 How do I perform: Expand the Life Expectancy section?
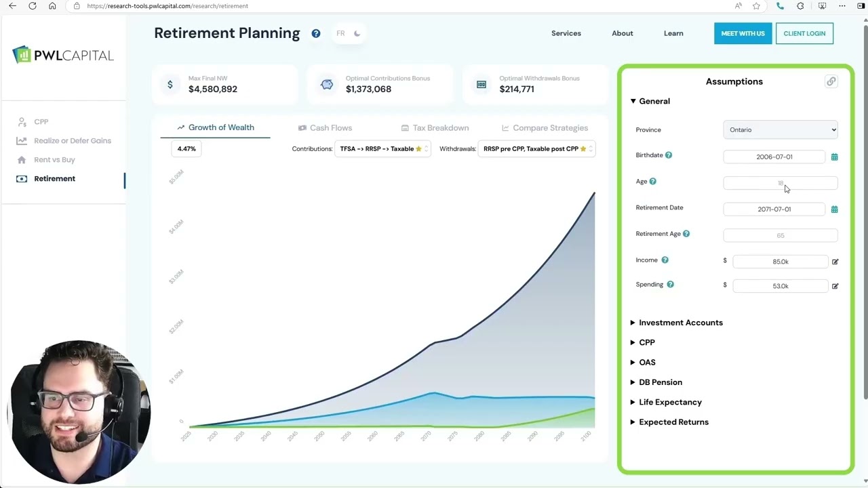(x=665, y=402)
